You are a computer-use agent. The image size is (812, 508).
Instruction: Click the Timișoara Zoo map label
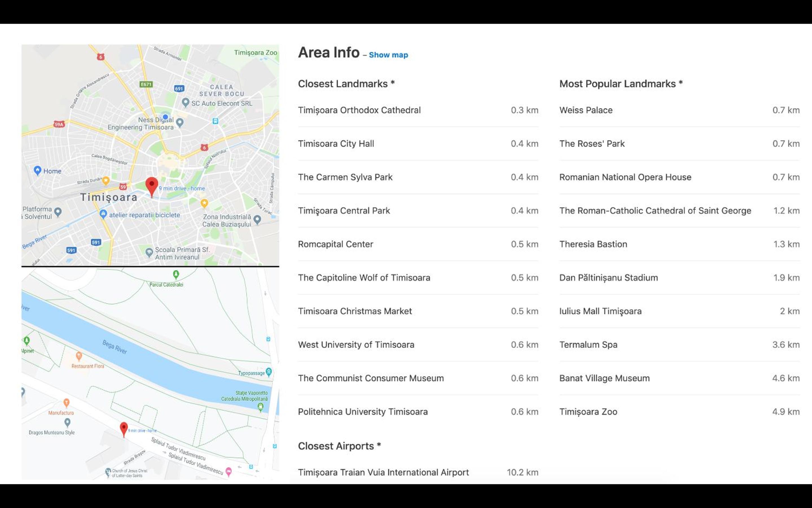256,53
